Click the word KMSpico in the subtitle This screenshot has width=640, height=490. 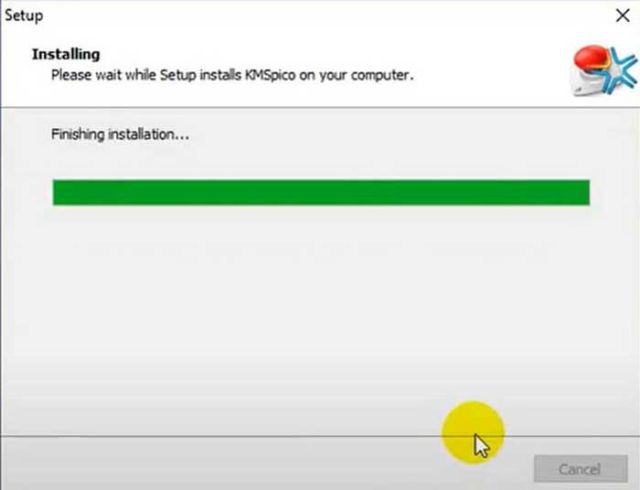(x=270, y=75)
